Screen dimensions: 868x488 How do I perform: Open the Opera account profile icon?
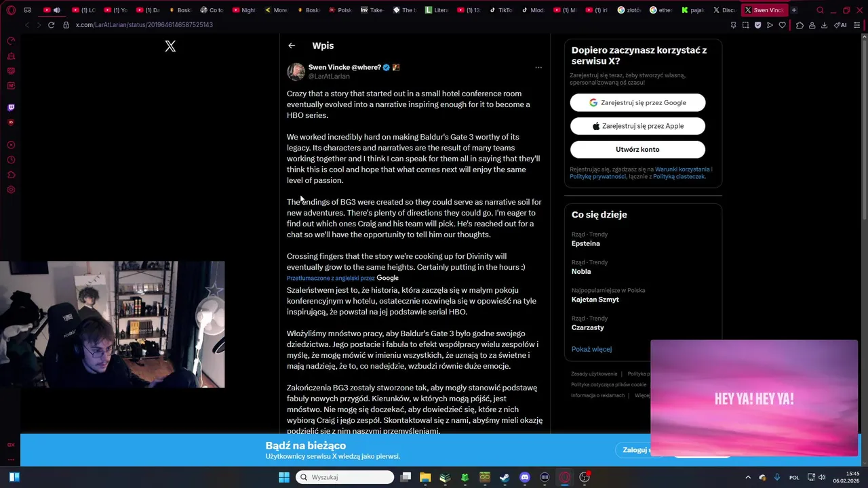(x=812, y=25)
